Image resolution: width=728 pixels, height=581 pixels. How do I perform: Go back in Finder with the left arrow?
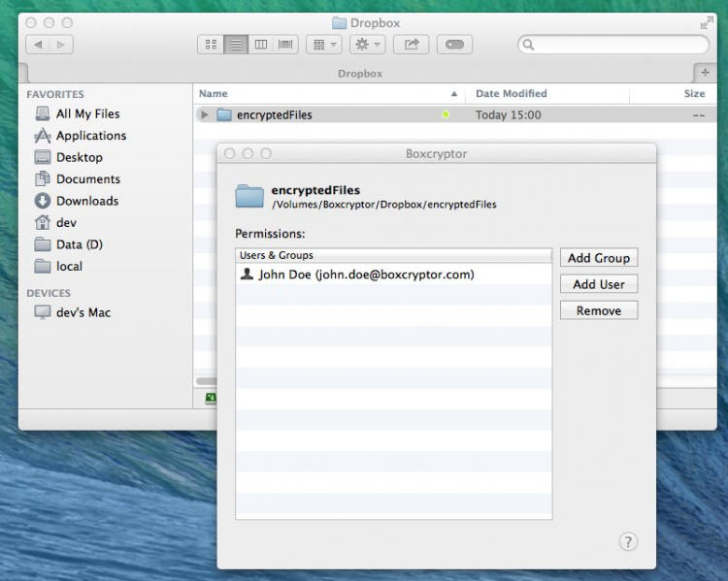tap(38, 45)
